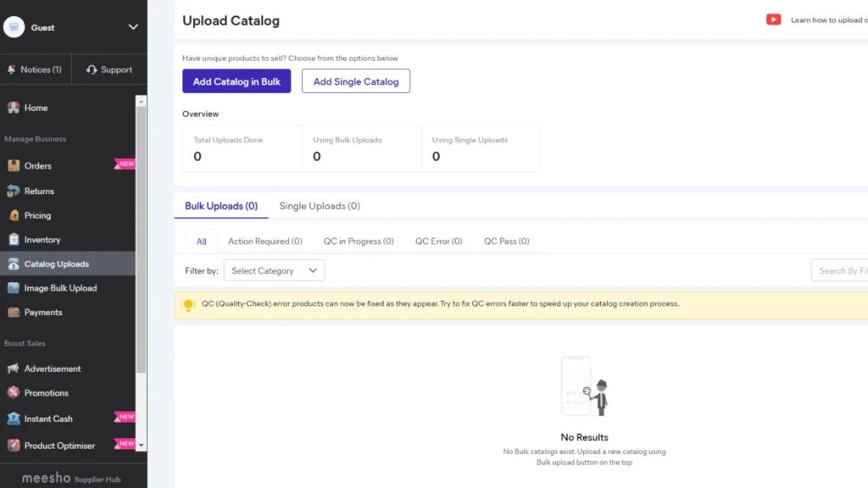
Task: Collapse the Guest panel chevron
Action: click(x=132, y=26)
